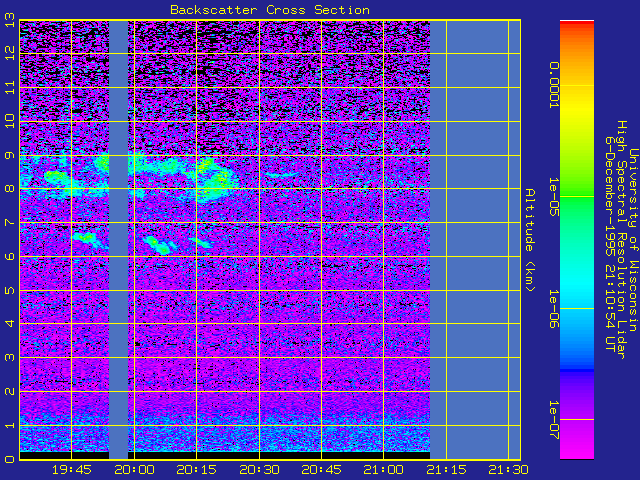
Task: Click the cloud blob near 6.5 km after 20:00
Action: 158,245
